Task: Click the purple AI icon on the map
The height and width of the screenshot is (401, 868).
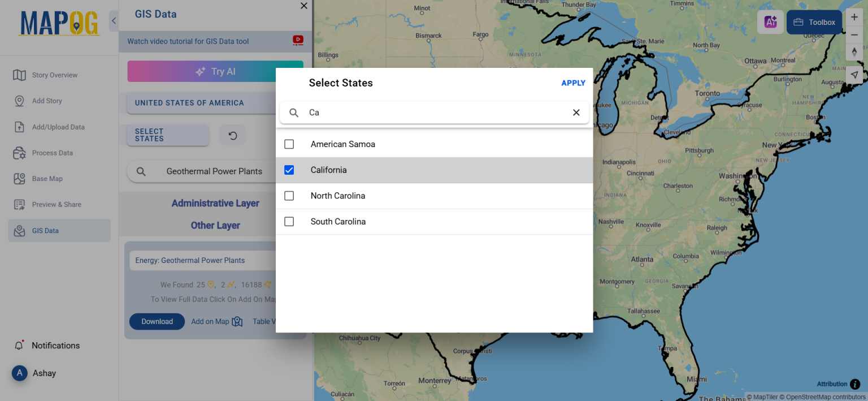Action: pyautogui.click(x=770, y=21)
